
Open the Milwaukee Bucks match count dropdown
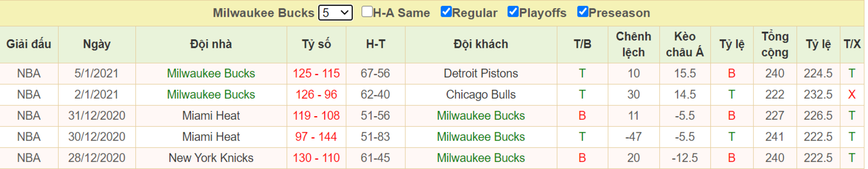point(335,13)
